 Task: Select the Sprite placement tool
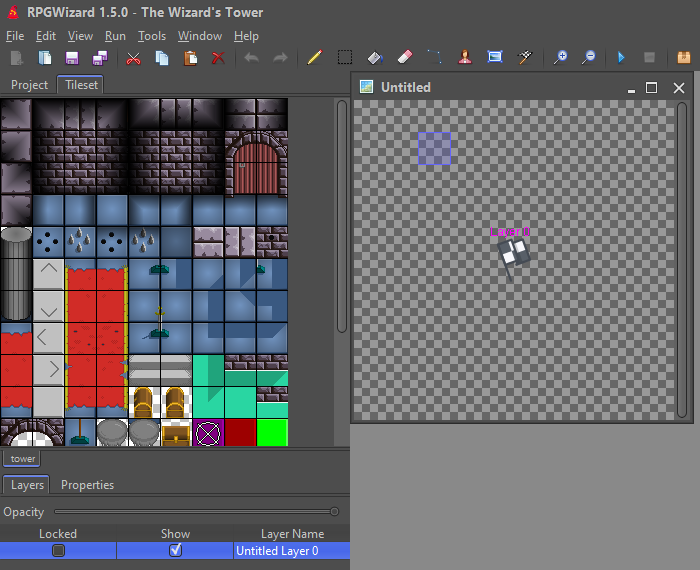tap(465, 58)
